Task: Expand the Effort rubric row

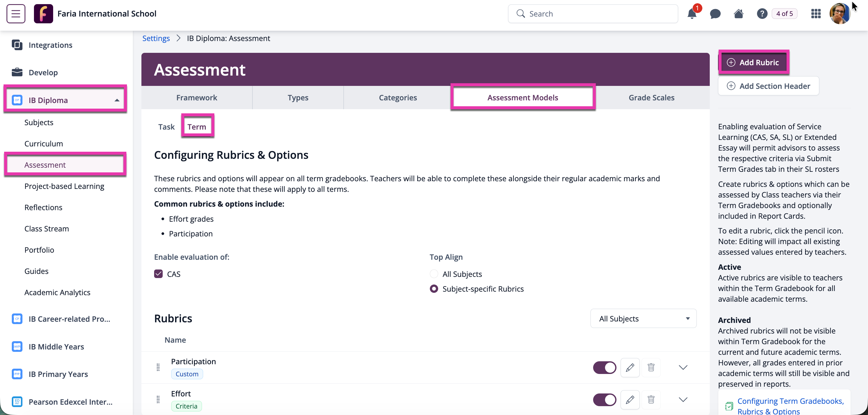Action: coord(683,400)
